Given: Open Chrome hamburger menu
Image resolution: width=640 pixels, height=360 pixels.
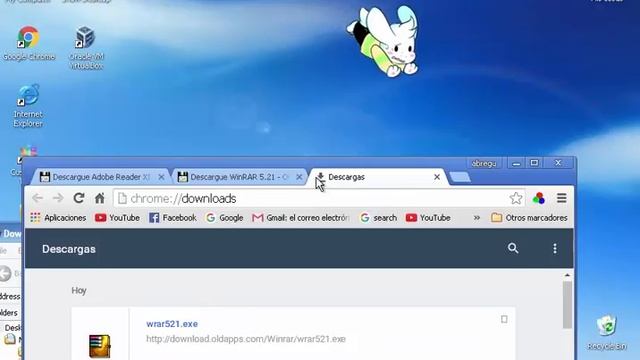Looking at the screenshot, I should tap(562, 198).
